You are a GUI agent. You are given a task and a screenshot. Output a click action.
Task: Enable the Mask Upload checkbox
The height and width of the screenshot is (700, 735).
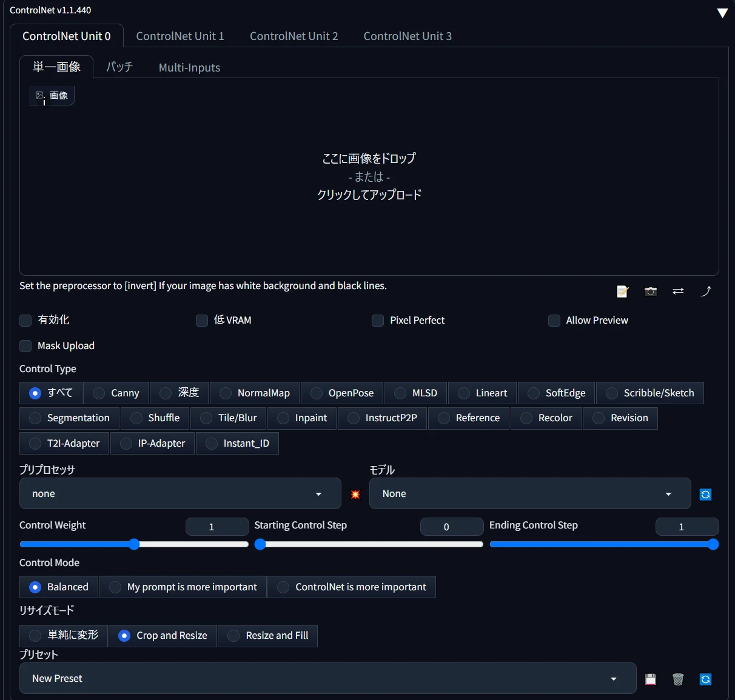tap(25, 346)
